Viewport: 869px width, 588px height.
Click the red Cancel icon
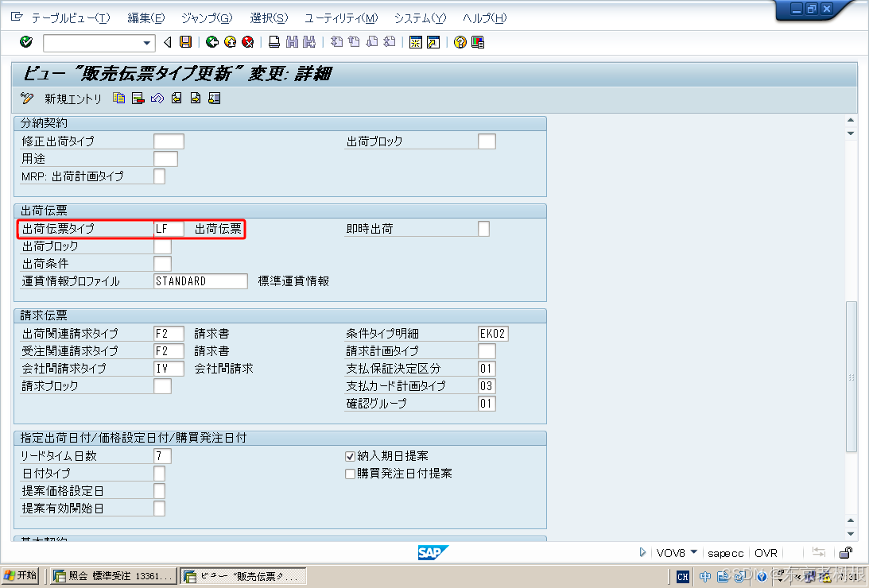point(248,42)
